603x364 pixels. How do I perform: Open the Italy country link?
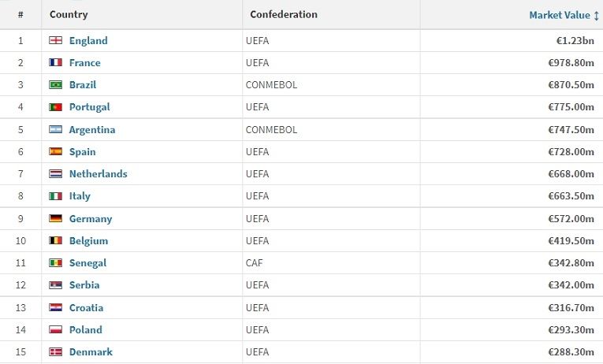(80, 196)
